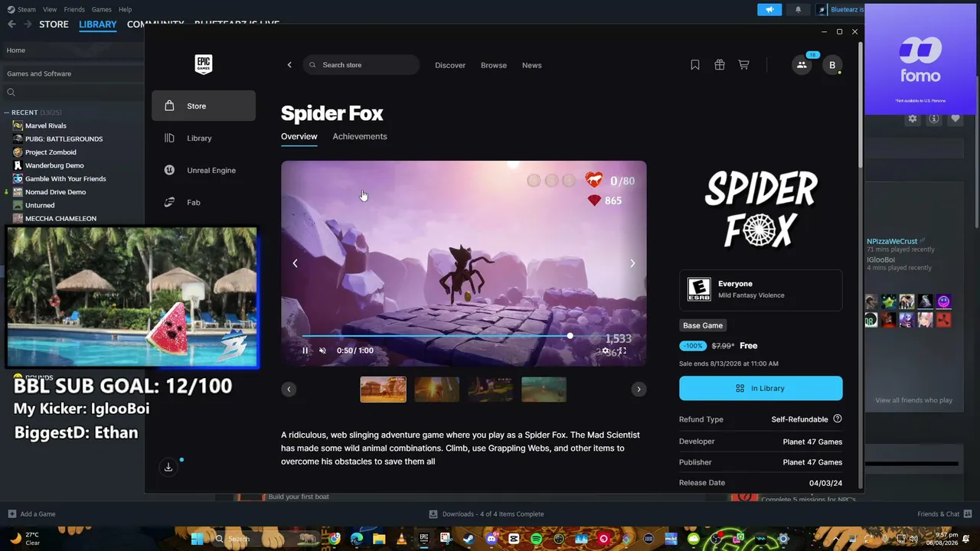980x551 pixels.
Task: Go back in Steam navigation
Action: coord(11,24)
